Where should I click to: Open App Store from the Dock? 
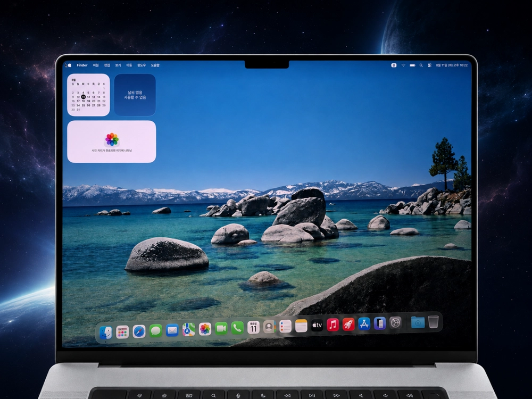[x=364, y=323]
